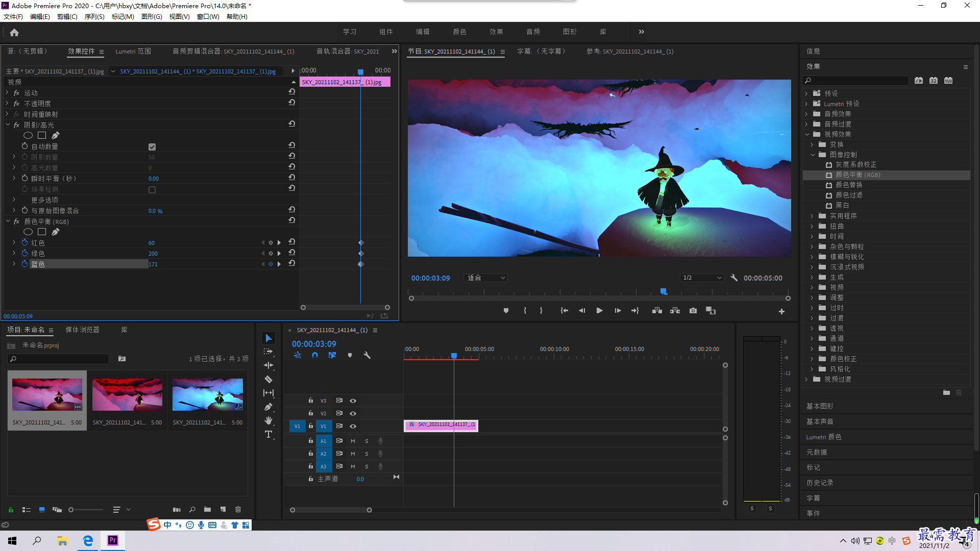The image size is (980, 551).
Task: Open timeline display settings wrench
Action: (x=367, y=355)
